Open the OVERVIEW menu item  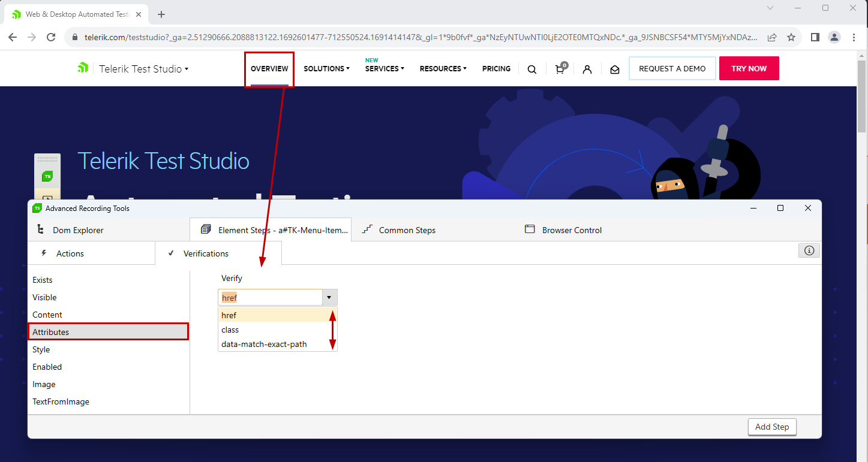coord(269,69)
